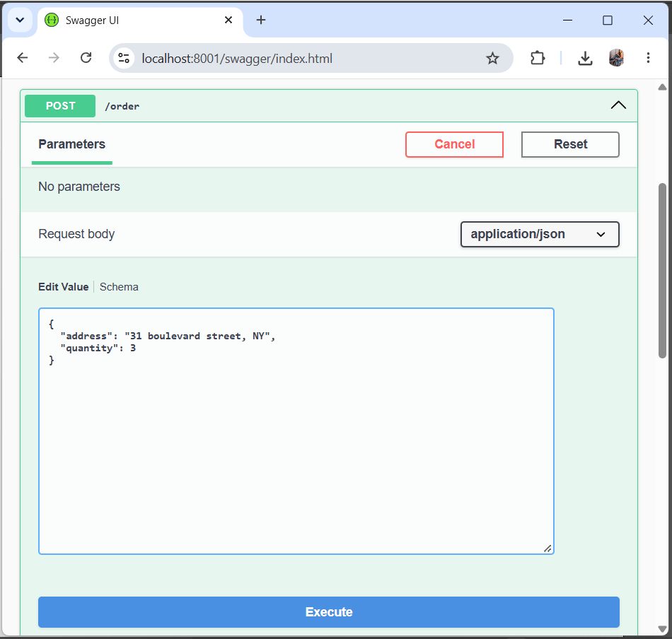Click the scrollbar up arrow

[x=662, y=87]
